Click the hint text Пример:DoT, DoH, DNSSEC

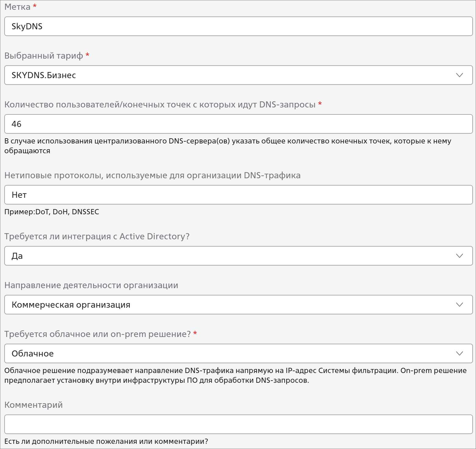point(52,212)
